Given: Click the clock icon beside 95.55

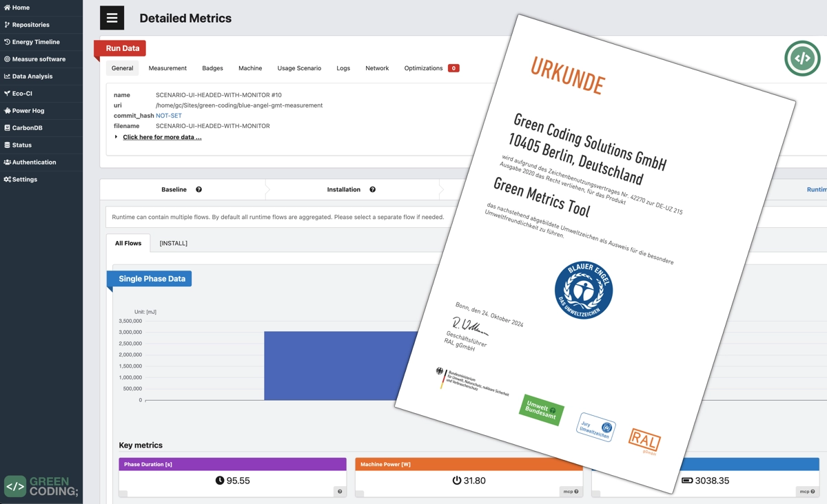Looking at the screenshot, I should click(x=220, y=481).
